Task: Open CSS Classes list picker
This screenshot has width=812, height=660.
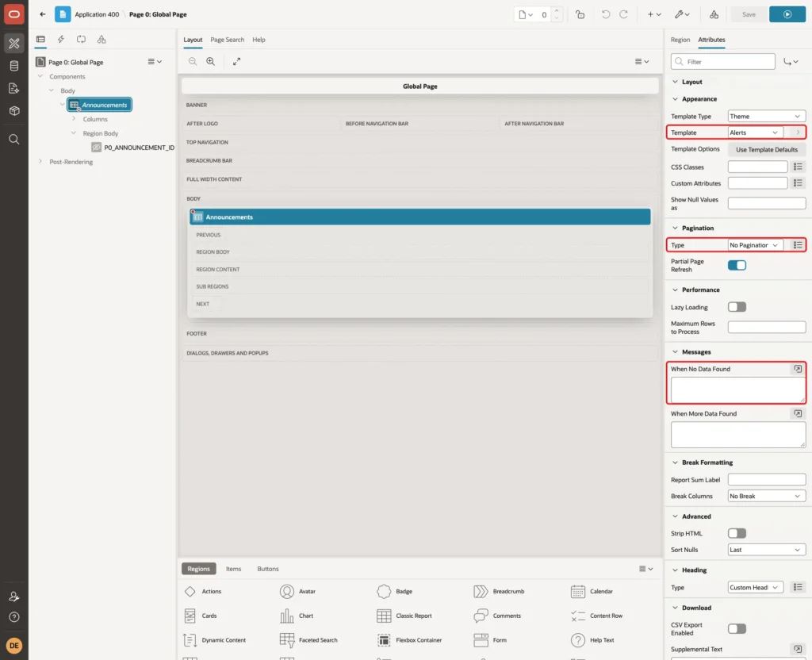Action: tap(798, 167)
